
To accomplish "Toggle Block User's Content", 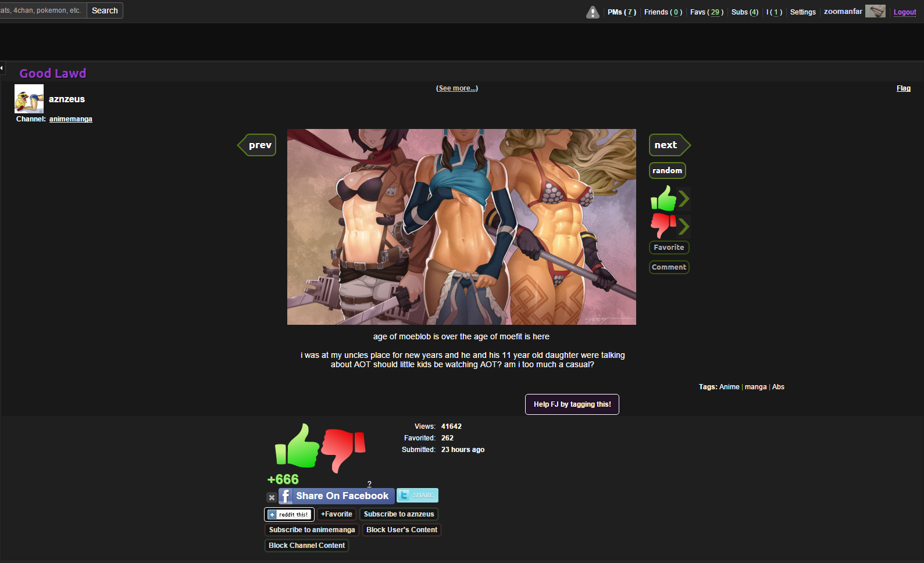I will (402, 530).
